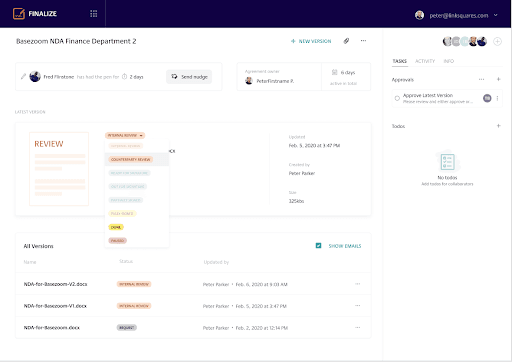Select Partially Signed status option
The width and height of the screenshot is (512, 362).
point(126,200)
